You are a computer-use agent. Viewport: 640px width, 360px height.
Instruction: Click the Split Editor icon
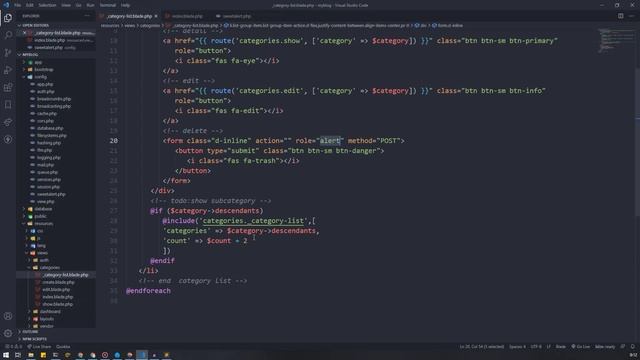click(x=620, y=16)
